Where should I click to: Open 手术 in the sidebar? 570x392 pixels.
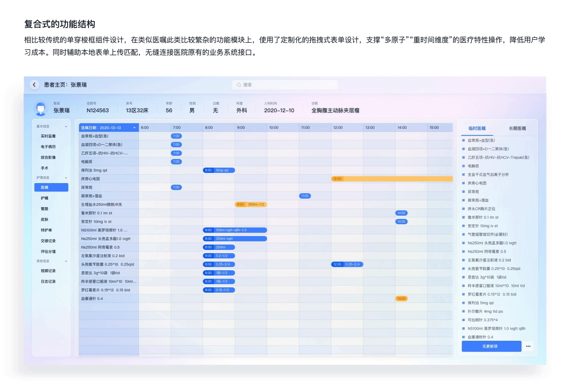tap(45, 168)
